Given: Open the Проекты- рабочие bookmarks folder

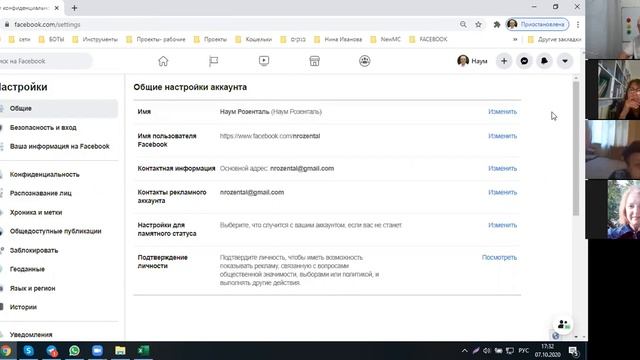Looking at the screenshot, I should tap(156, 39).
